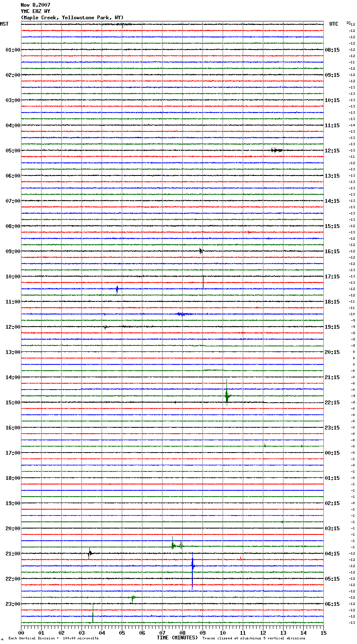The height and width of the screenshot is (644, 357).
Task: Click the 'UTC' time zone label
Action: coord(334,24)
